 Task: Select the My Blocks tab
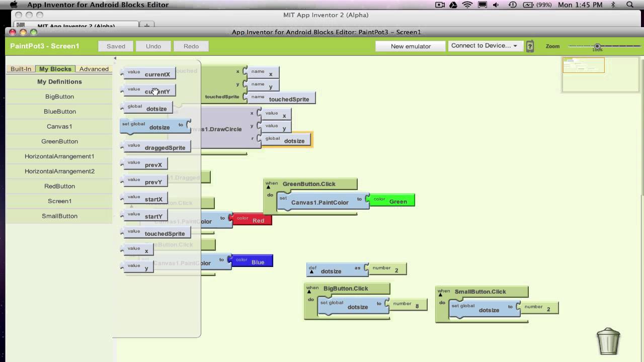pyautogui.click(x=55, y=69)
